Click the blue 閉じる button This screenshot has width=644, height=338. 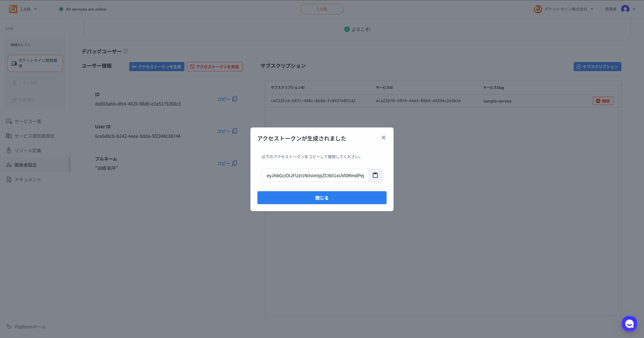[x=322, y=198]
